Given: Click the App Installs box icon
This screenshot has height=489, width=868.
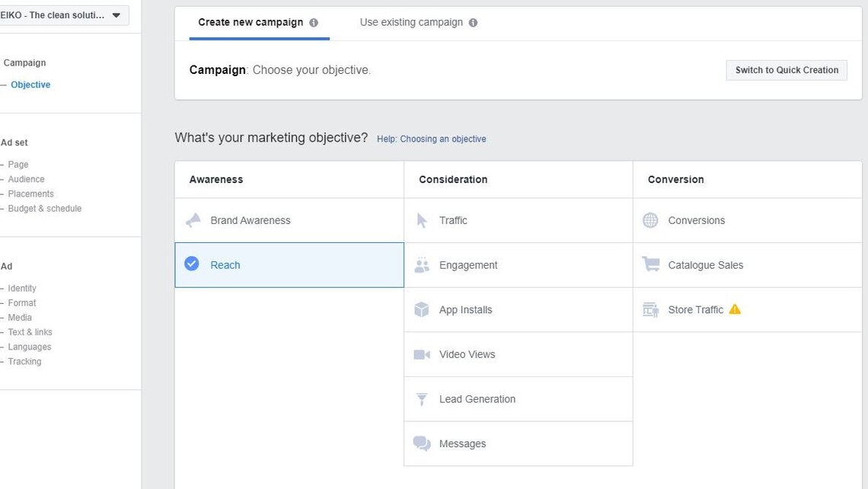Looking at the screenshot, I should (422, 309).
